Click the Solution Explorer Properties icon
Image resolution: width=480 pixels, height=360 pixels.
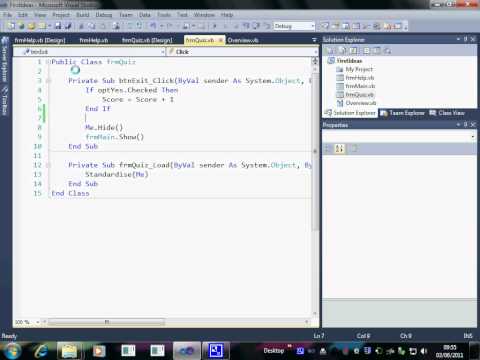(x=331, y=51)
